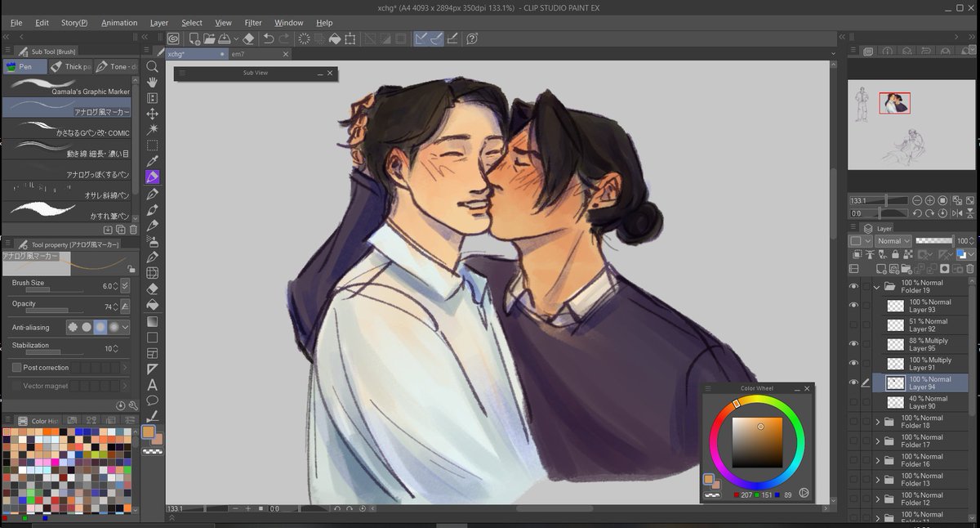Show hidden Layer 90 using its eye box
Image resolution: width=980 pixels, height=528 pixels.
point(853,402)
